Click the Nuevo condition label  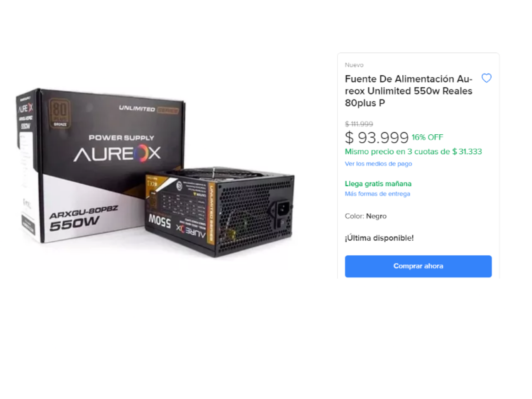pyautogui.click(x=354, y=65)
